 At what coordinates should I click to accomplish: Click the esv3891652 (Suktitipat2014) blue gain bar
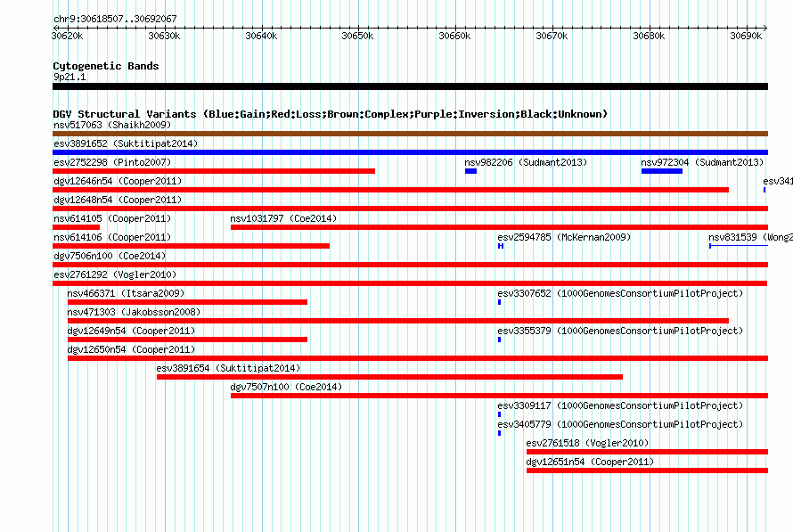[410, 152]
